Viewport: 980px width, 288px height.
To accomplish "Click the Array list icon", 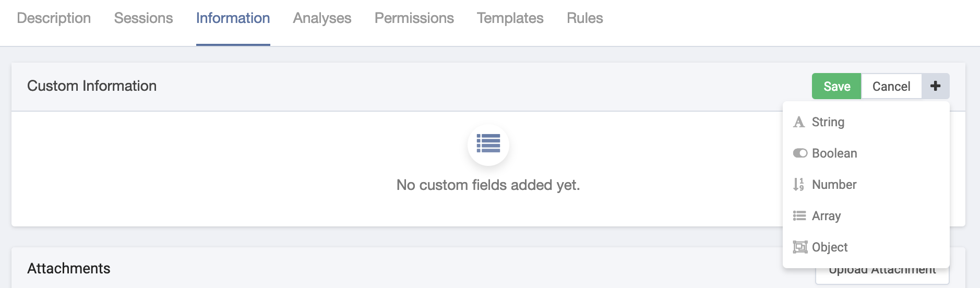I will tap(799, 216).
